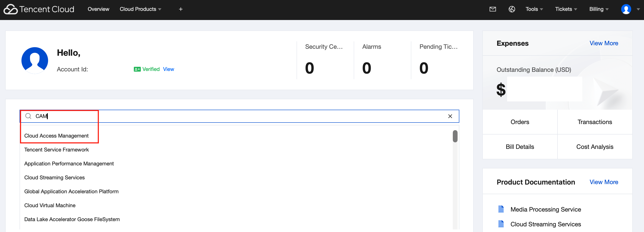Expand the Tools menu
Viewport: 644px width, 232px height.
coord(534,9)
